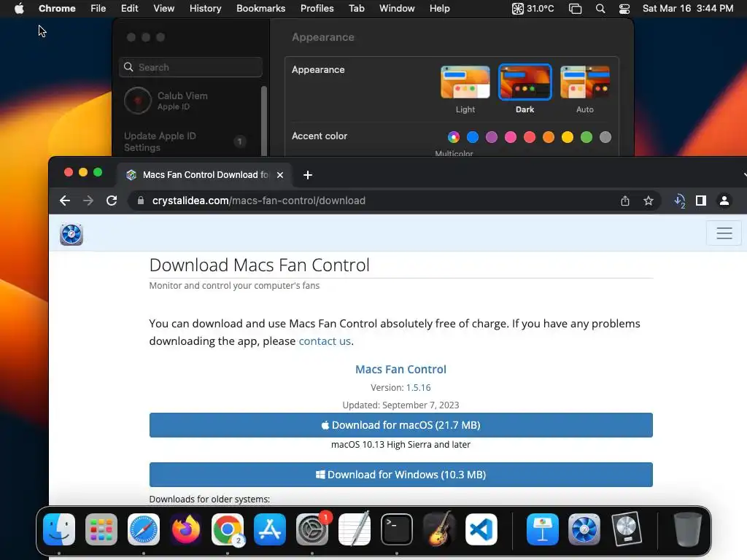Click the screen mirroring menu bar icon
Screen dimensions: 747x560
(575, 9)
